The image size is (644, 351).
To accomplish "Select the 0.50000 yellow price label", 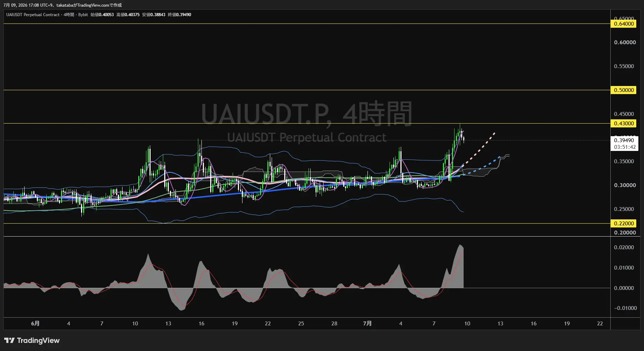I will click(624, 90).
